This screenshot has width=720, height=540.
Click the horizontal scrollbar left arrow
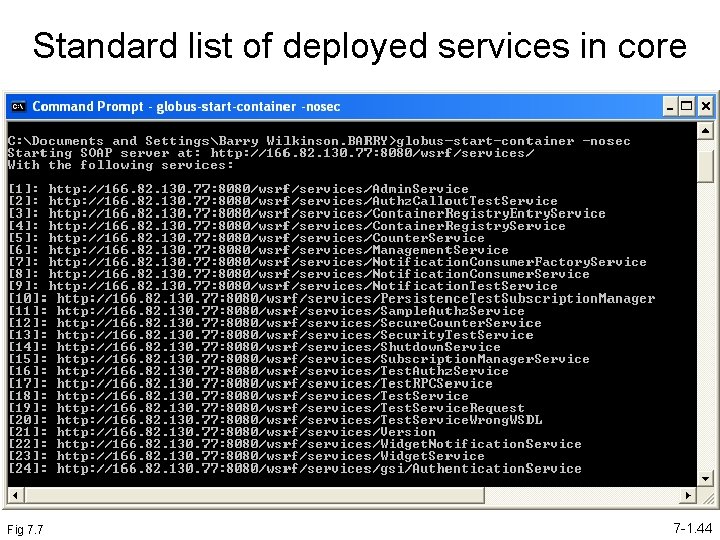16,495
